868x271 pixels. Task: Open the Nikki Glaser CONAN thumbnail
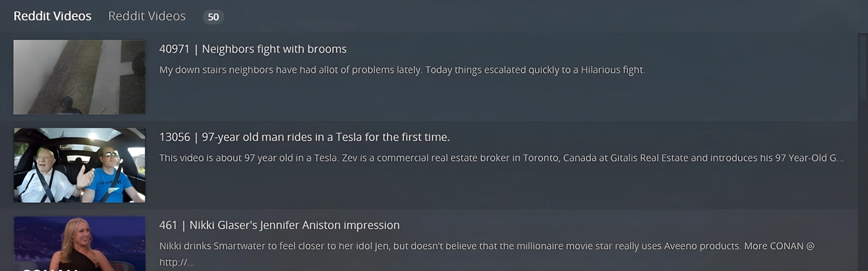pos(80,243)
